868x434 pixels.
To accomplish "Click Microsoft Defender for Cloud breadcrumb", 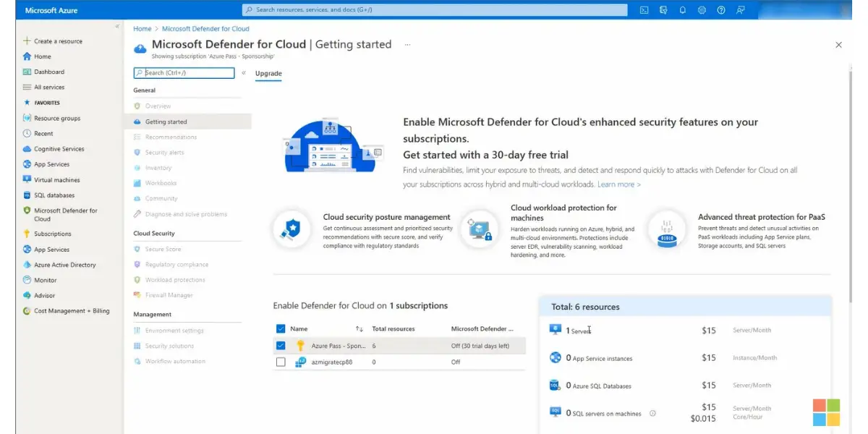I will click(x=205, y=29).
